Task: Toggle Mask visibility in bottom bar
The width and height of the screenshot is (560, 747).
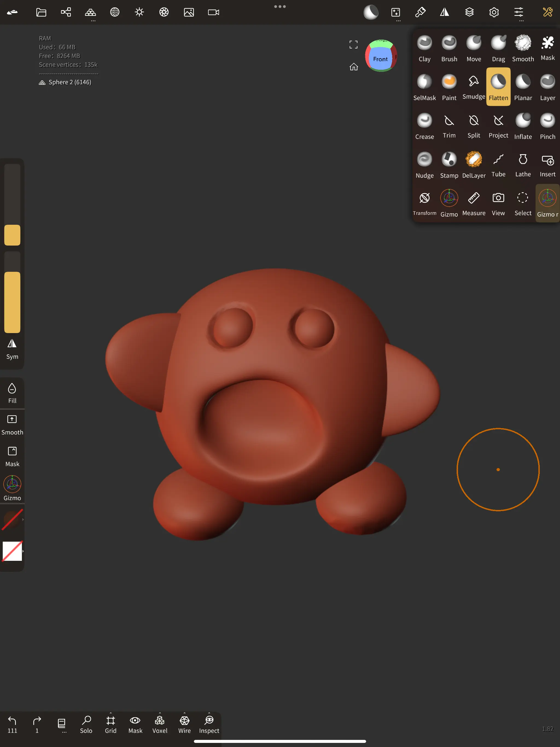Action: 135,725
